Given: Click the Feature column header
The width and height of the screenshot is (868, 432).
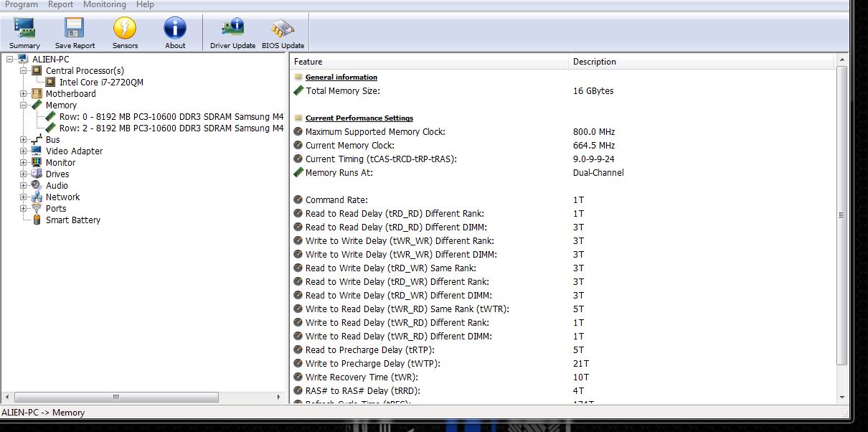Looking at the screenshot, I should (428, 62).
